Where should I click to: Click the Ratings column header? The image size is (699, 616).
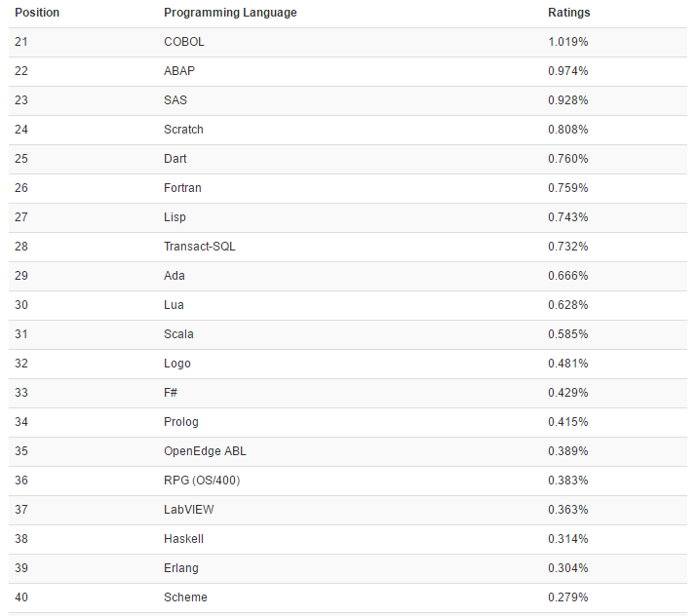[x=569, y=13]
